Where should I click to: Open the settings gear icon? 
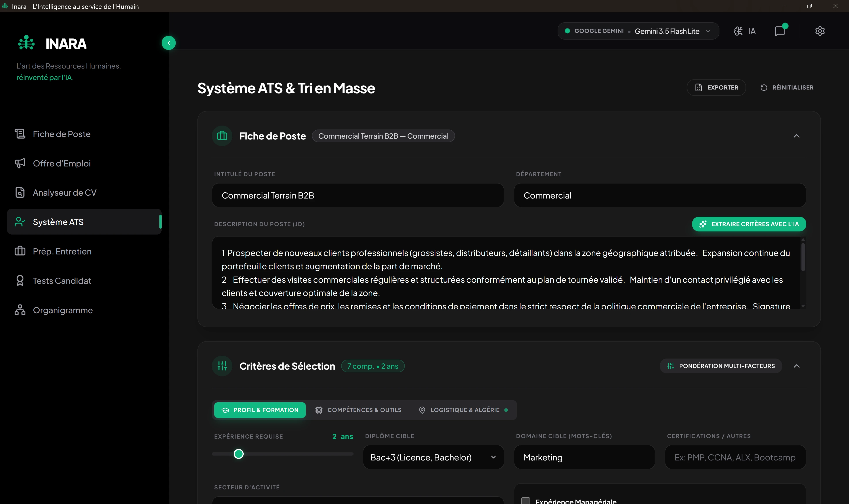820,31
